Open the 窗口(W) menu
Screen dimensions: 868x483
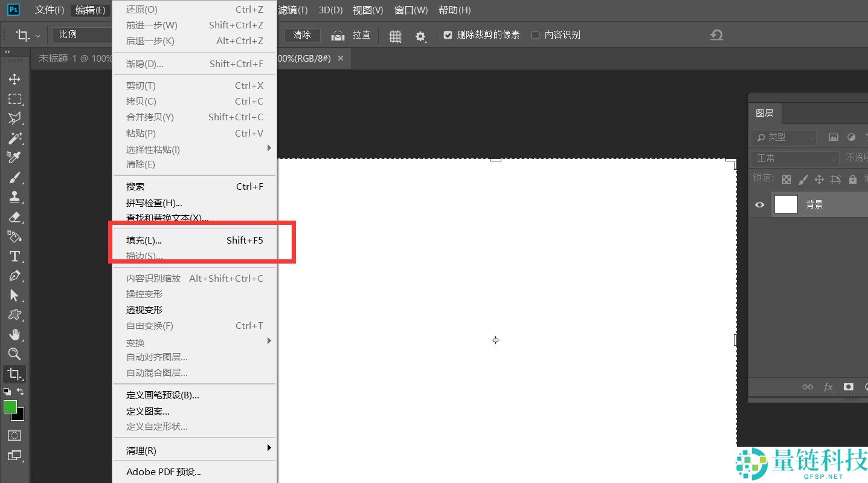tap(411, 10)
